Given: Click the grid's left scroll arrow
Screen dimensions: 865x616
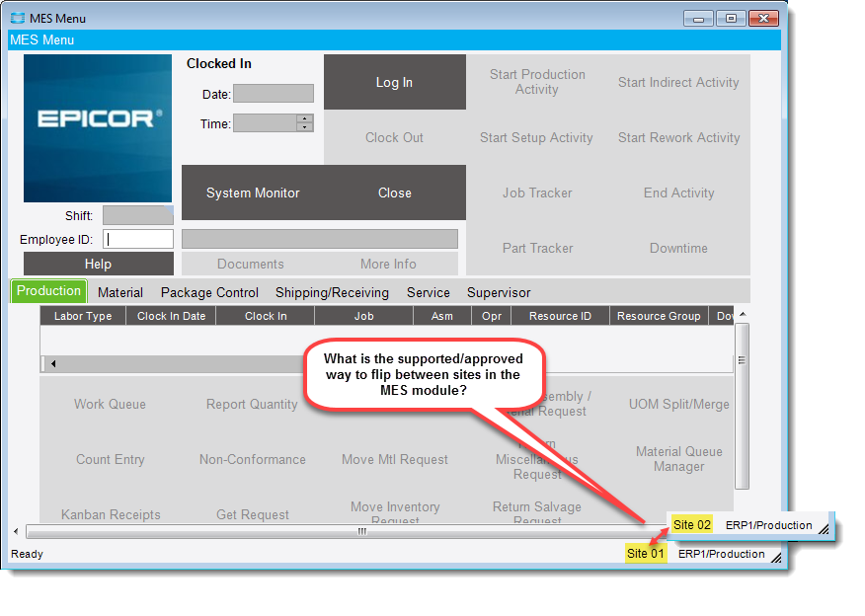Looking at the screenshot, I should 53,363.
